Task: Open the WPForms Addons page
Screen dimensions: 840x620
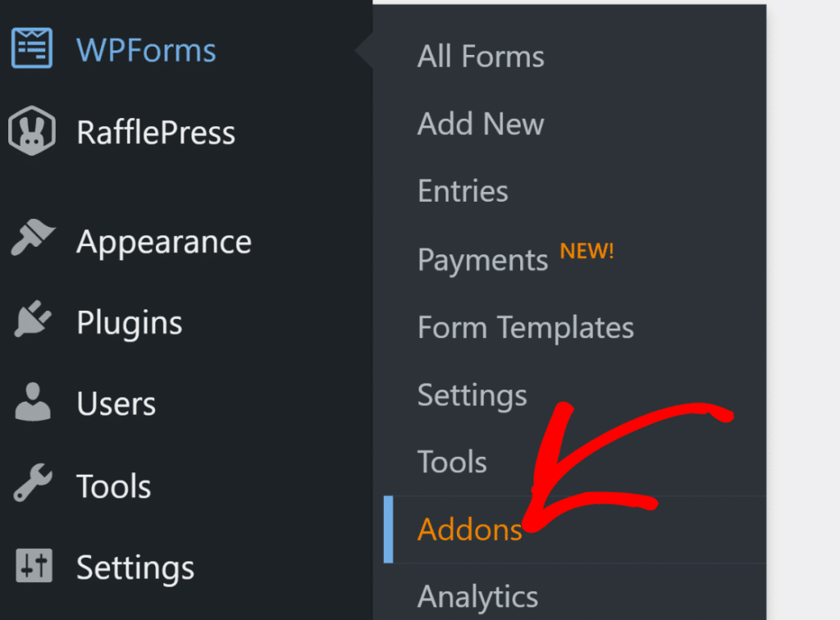Action: pyautogui.click(x=470, y=530)
